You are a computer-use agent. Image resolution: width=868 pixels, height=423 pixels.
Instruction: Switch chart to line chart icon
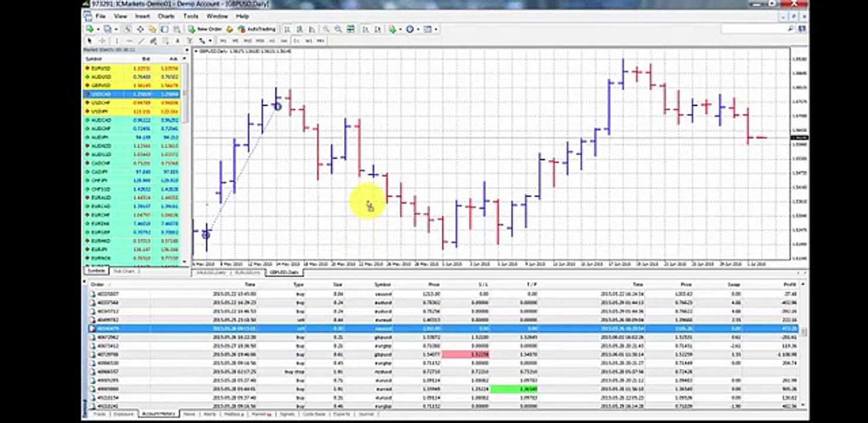(x=312, y=29)
